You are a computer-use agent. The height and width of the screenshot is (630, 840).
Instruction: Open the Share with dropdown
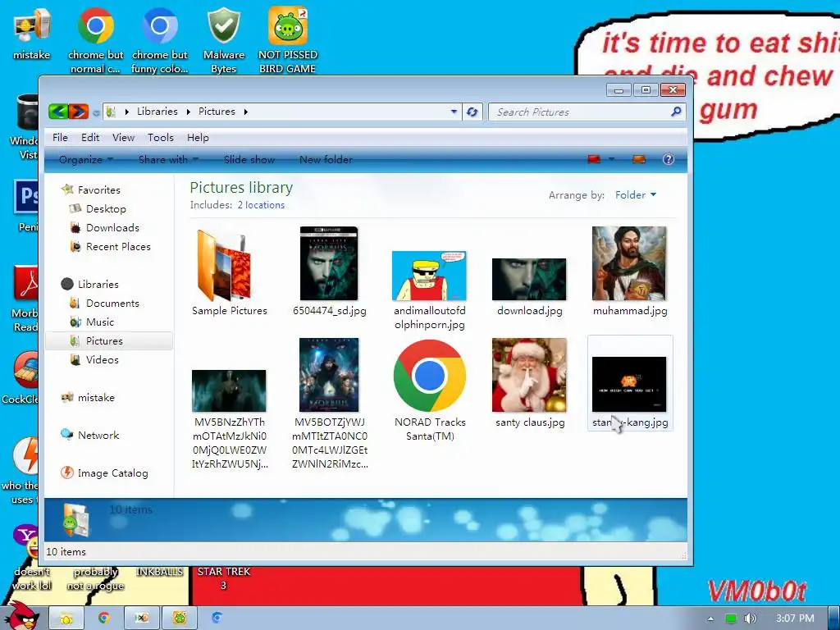coord(168,160)
